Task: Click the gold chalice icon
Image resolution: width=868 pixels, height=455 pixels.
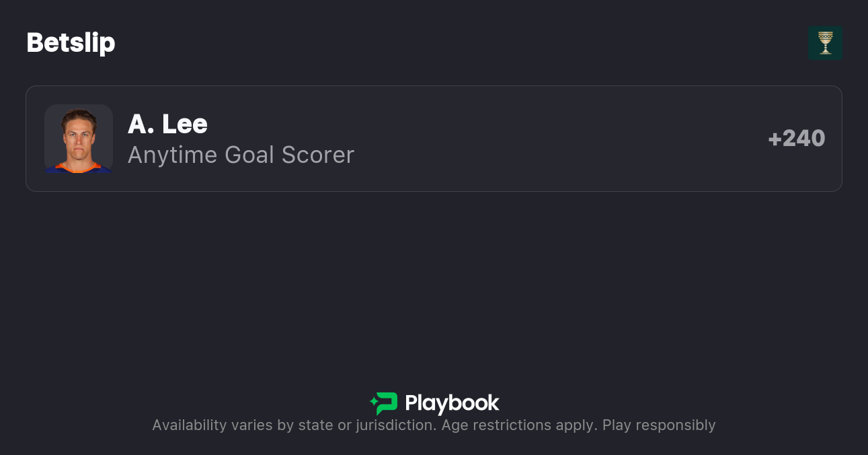Action: point(825,43)
